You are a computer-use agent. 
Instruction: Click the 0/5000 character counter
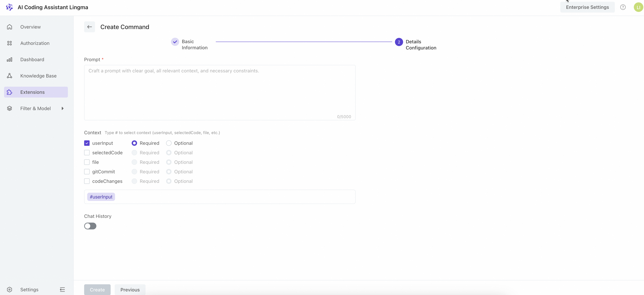coord(344,117)
